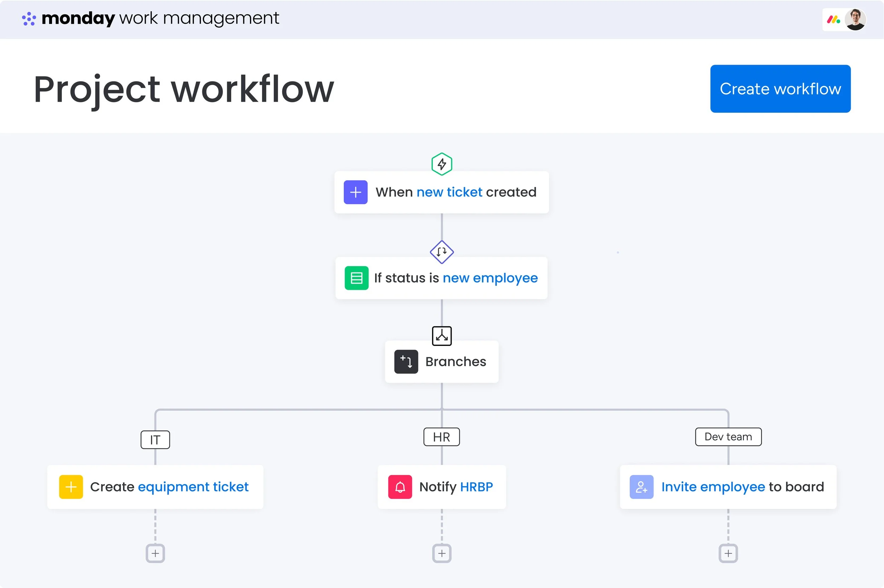Click the black Branches node icon
The image size is (884, 588).
pos(406,361)
